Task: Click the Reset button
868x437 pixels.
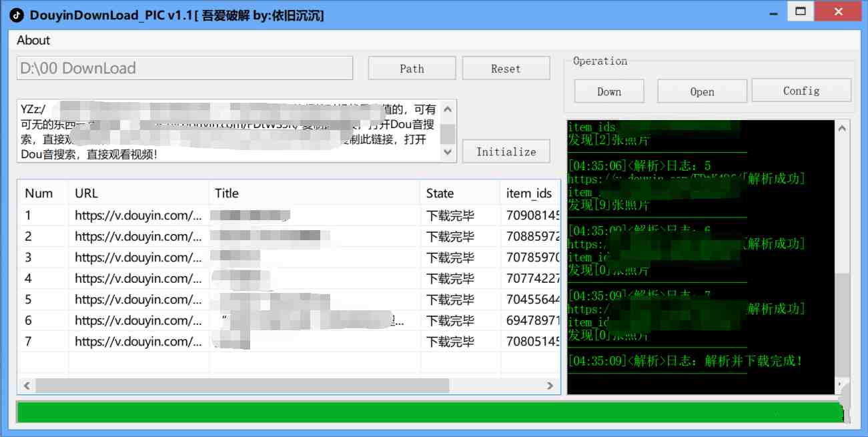Action: (x=506, y=68)
